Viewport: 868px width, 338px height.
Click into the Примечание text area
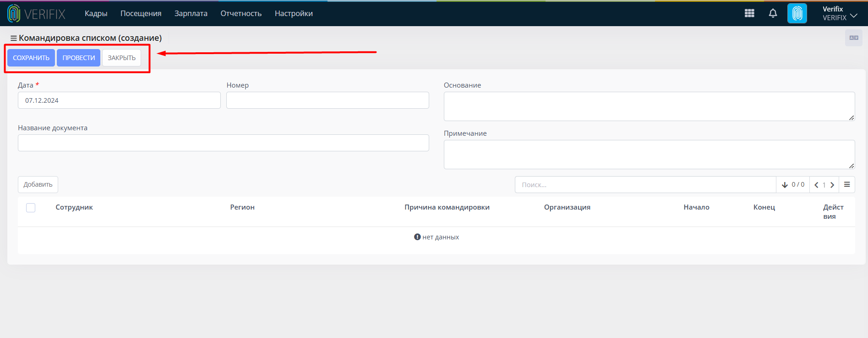[x=649, y=155]
